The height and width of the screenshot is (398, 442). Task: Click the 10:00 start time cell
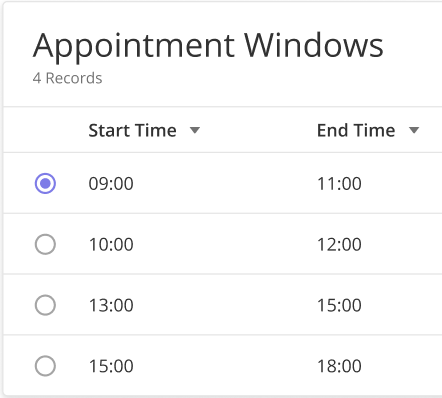(x=111, y=244)
